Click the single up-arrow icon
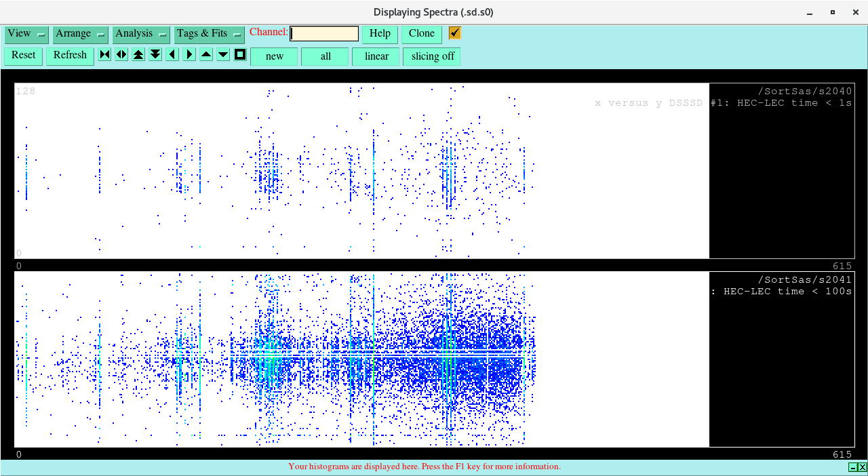This screenshot has width=868, height=476. click(206, 55)
